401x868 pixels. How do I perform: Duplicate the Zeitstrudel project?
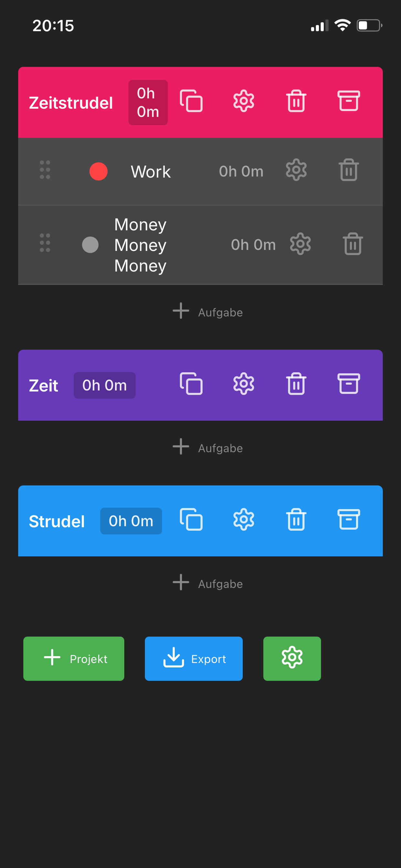click(x=191, y=101)
